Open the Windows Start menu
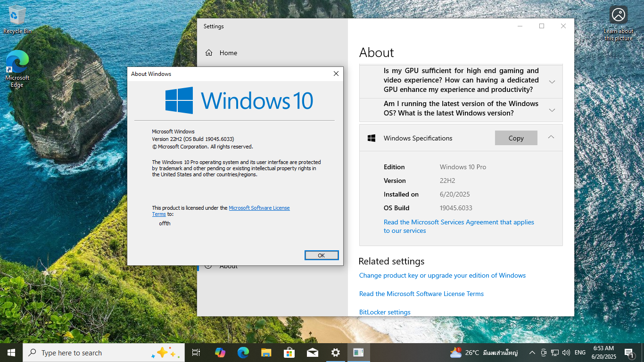 (x=11, y=353)
